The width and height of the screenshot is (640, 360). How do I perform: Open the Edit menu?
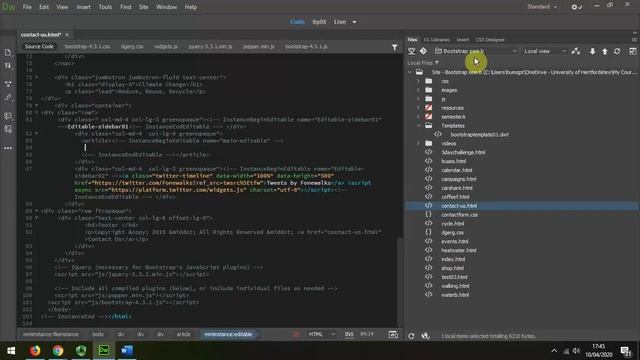(44, 7)
